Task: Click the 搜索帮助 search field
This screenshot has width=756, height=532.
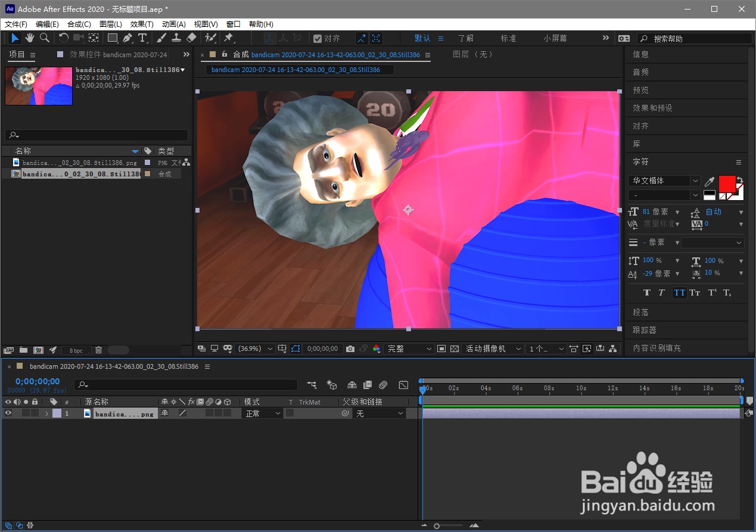Action: 695,38
